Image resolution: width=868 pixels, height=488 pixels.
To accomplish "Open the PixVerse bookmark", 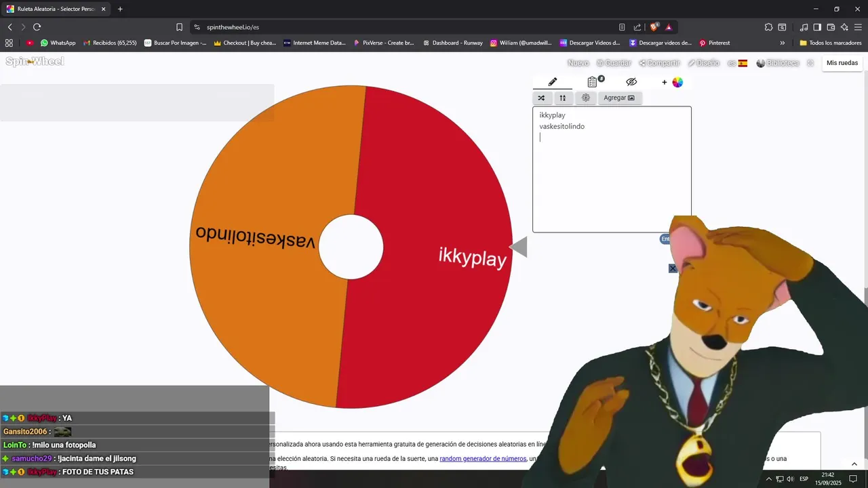I will click(384, 43).
